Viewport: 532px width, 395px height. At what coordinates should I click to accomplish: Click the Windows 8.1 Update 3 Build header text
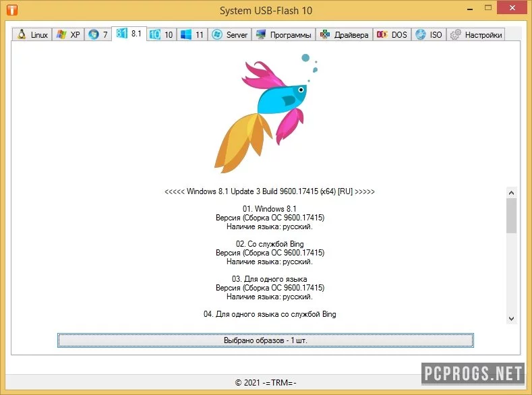click(x=270, y=191)
